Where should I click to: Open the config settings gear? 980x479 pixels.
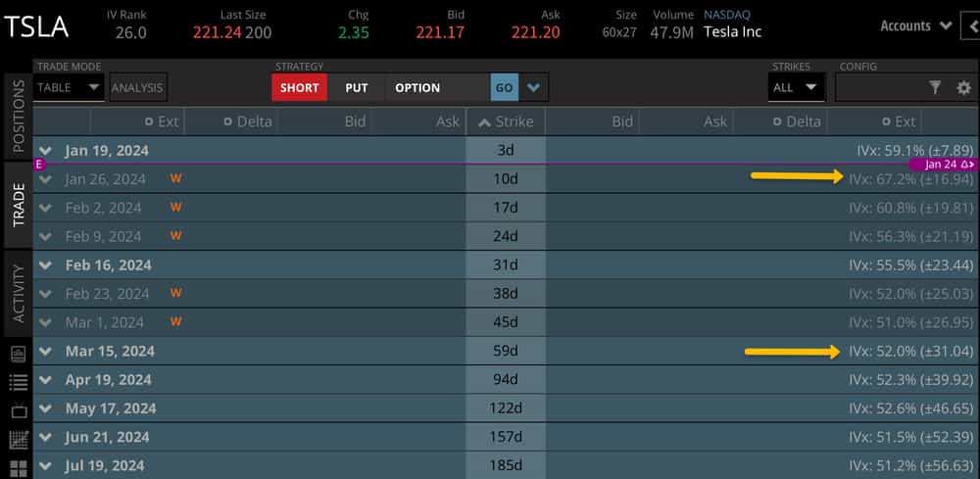point(963,88)
